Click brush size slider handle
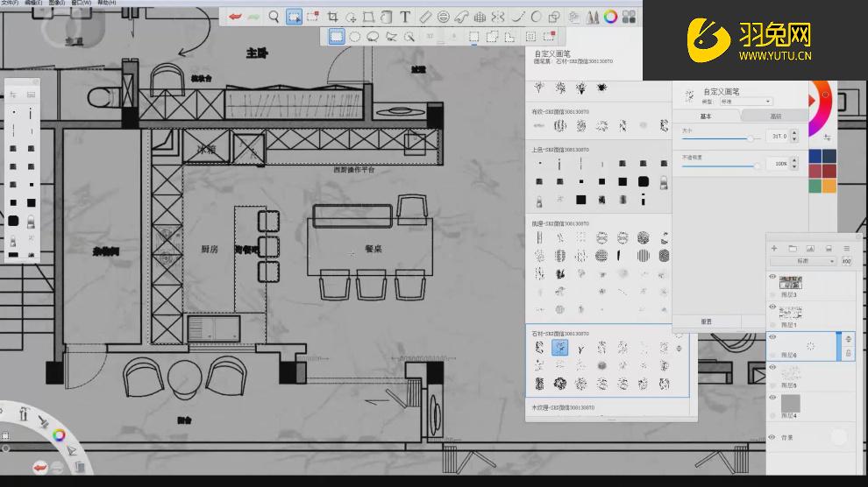Image resolution: width=868 pixels, height=487 pixels. click(x=751, y=138)
